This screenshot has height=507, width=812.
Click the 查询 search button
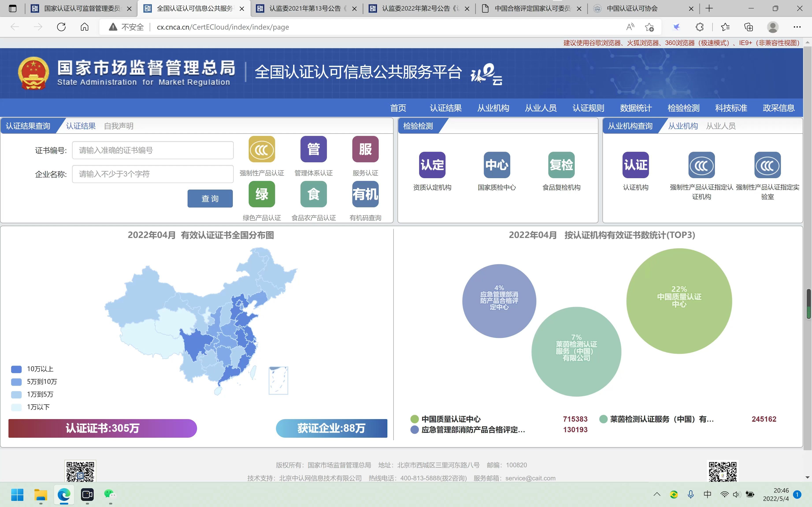tap(210, 198)
